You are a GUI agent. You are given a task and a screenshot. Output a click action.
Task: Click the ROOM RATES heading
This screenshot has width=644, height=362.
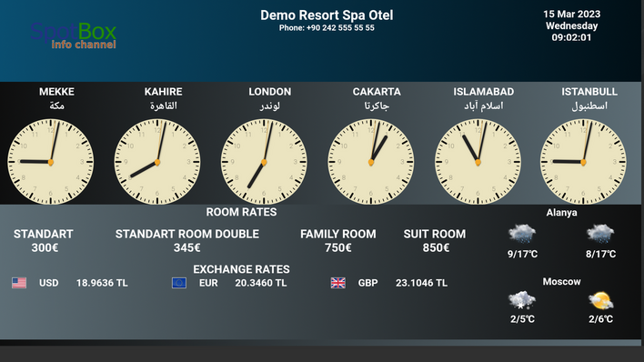tap(242, 212)
